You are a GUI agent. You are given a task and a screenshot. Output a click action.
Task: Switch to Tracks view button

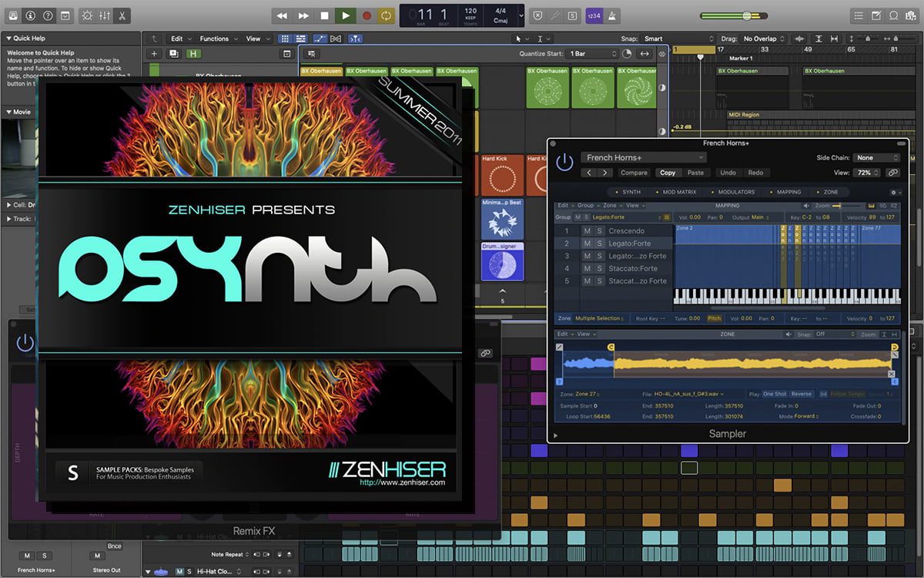[x=300, y=39]
